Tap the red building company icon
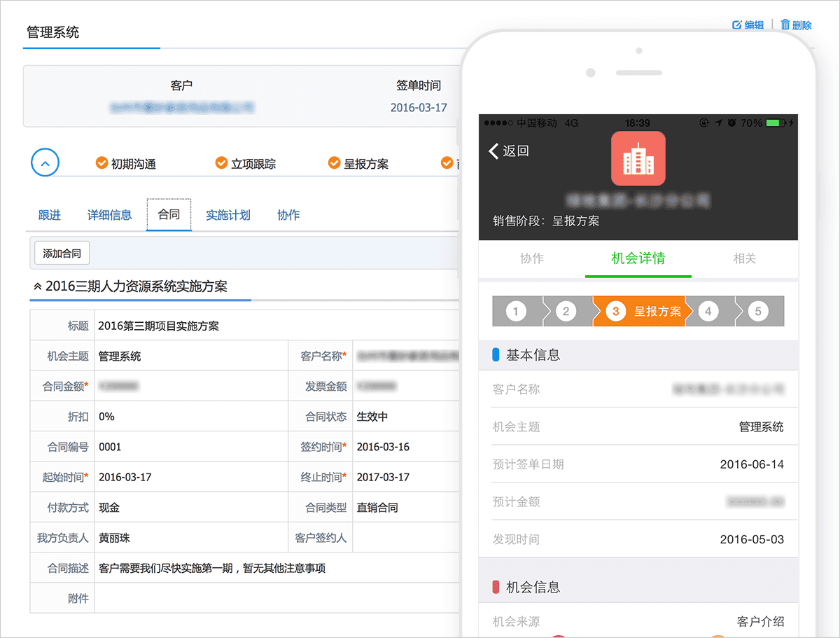This screenshot has height=638, width=840. (638, 158)
